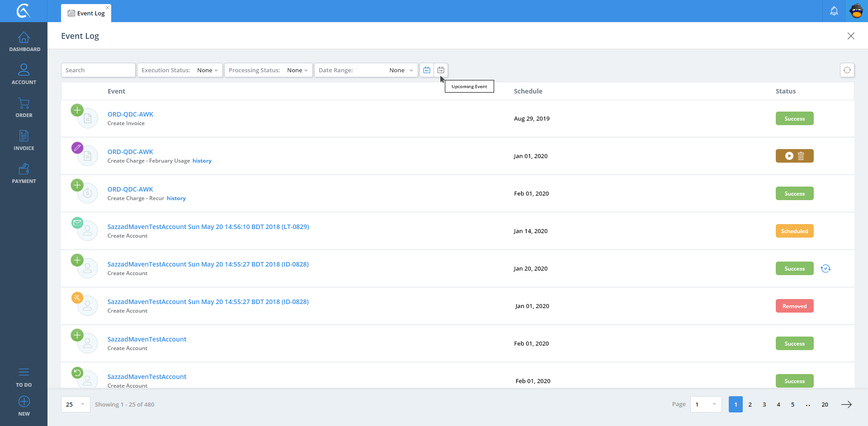Open the Payment section in sidebar
Screen dimensions: 868x426
[24, 169]
